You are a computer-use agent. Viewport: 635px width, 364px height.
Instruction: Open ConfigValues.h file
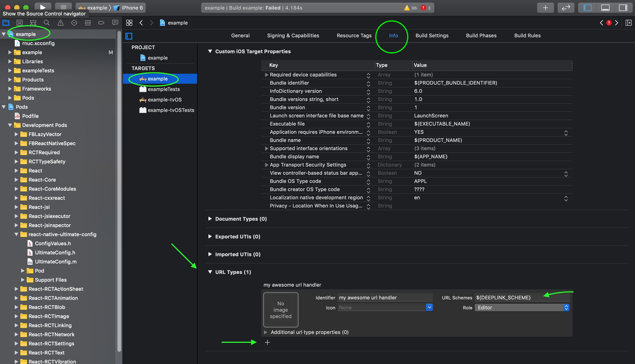(53, 243)
